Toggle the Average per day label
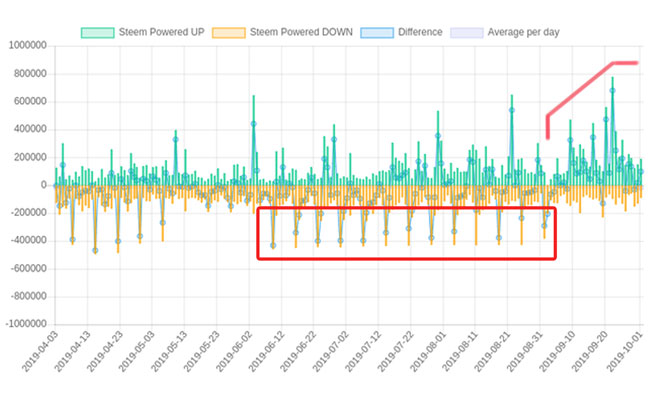Viewport: 648px width, 405px height. pyautogui.click(x=523, y=32)
